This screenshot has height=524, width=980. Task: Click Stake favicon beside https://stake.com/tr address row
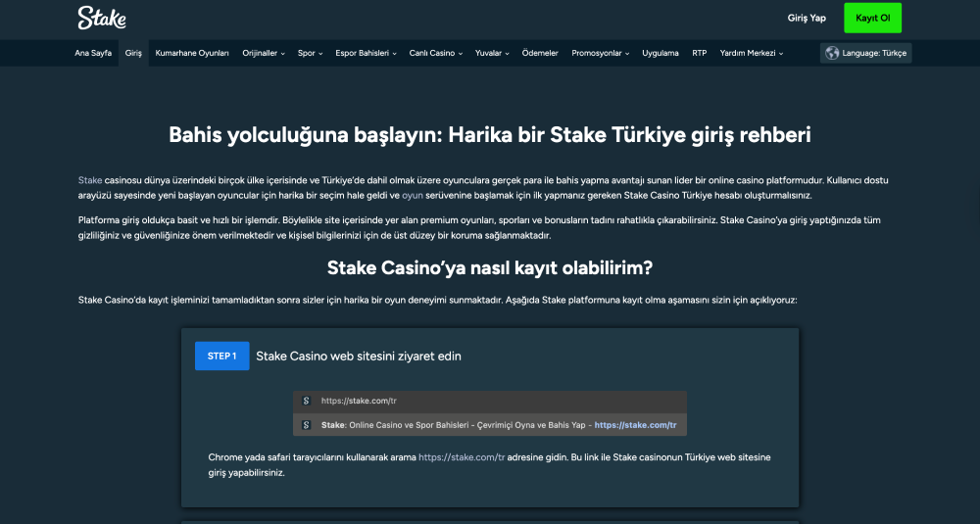click(306, 401)
